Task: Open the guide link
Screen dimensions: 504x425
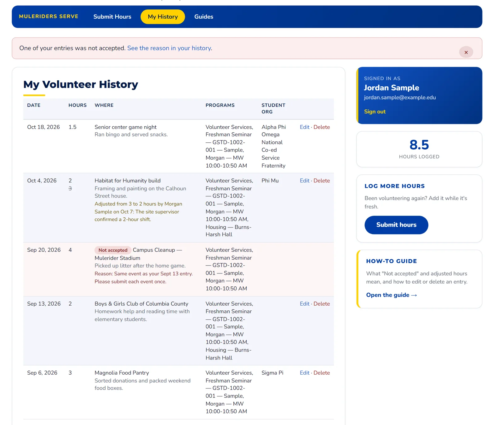Action: coord(391,295)
